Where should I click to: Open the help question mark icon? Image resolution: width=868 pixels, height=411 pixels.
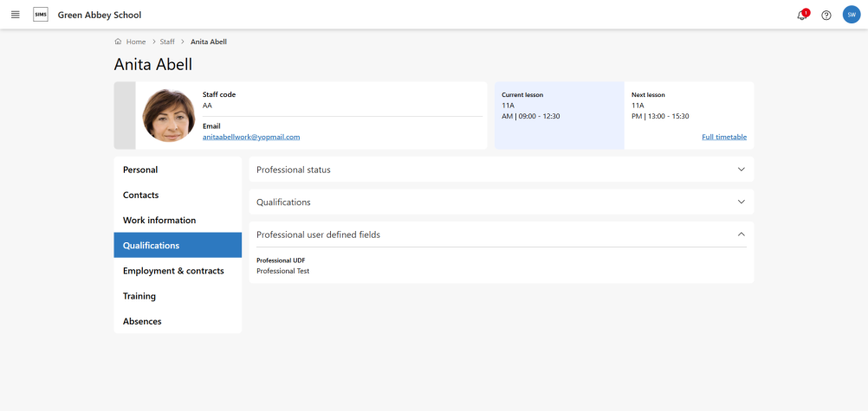[x=826, y=16]
